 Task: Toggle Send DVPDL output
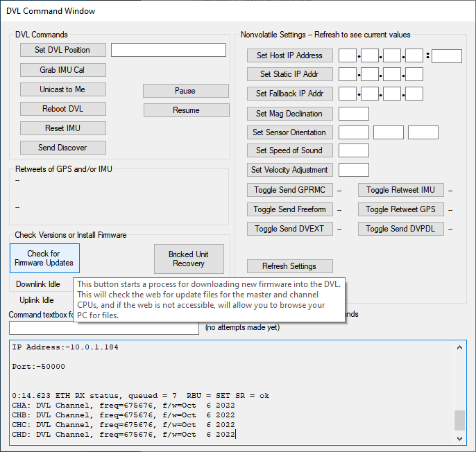tap(400, 229)
